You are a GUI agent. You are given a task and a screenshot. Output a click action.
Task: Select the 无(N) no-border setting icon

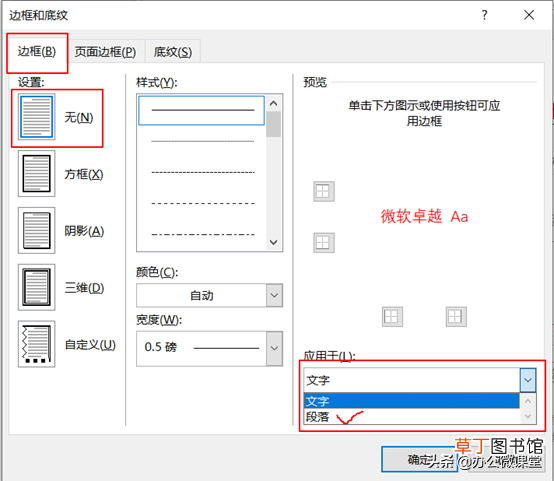36,117
